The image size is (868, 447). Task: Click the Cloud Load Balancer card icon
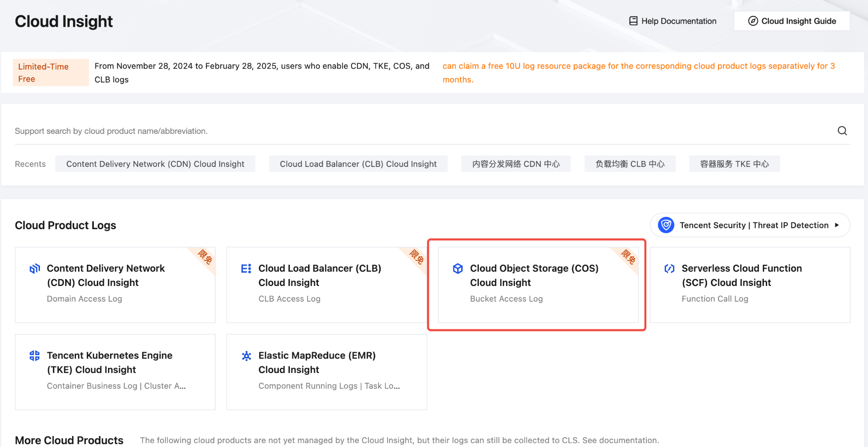click(246, 269)
